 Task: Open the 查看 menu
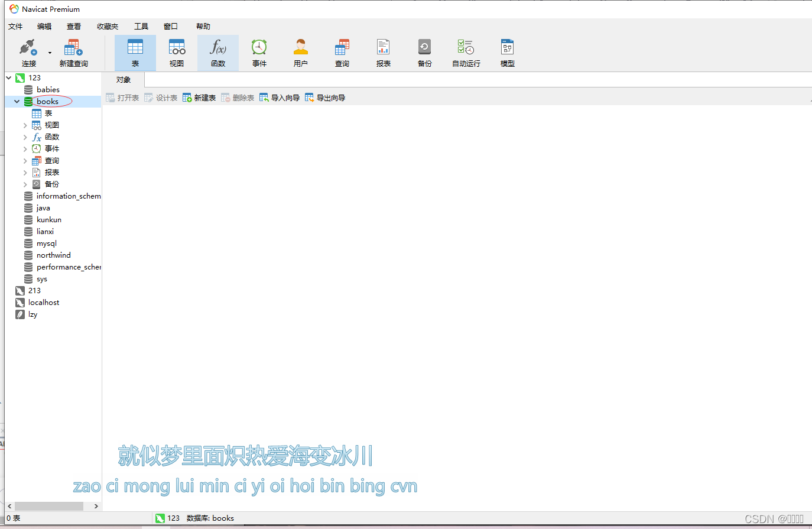74,26
